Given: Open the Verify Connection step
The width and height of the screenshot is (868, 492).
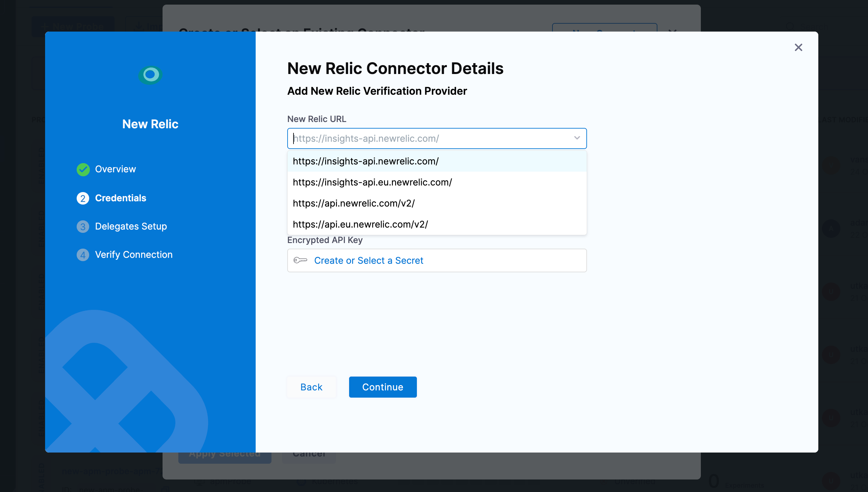Looking at the screenshot, I should pyautogui.click(x=134, y=255).
